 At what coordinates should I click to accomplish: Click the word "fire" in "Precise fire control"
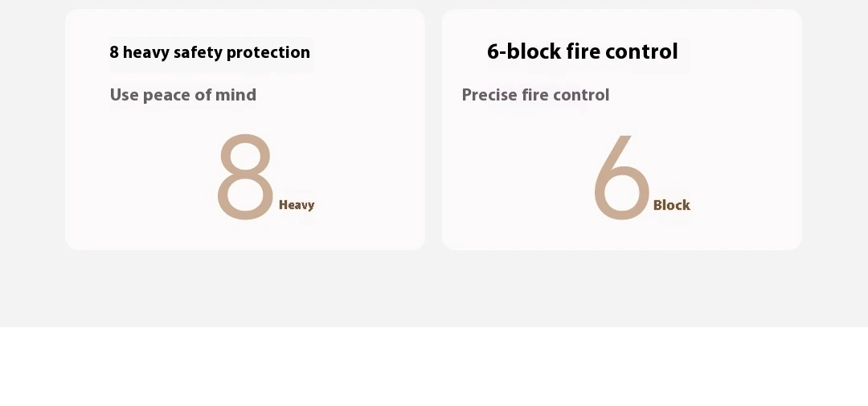coord(535,96)
